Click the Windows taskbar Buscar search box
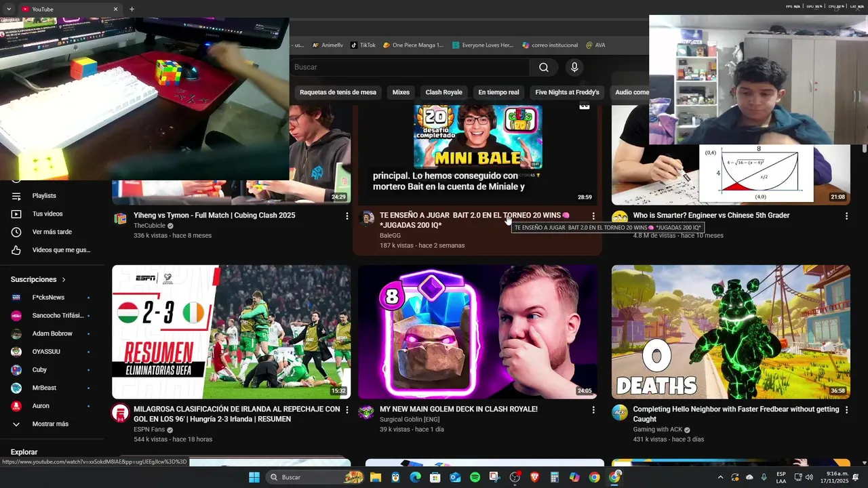Screen dimensions: 868x488 (x=316, y=477)
